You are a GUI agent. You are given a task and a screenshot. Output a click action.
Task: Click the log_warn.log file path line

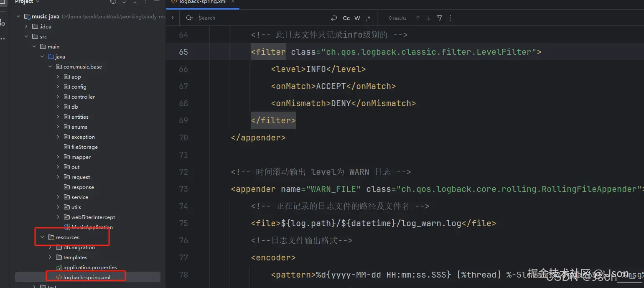[374, 223]
